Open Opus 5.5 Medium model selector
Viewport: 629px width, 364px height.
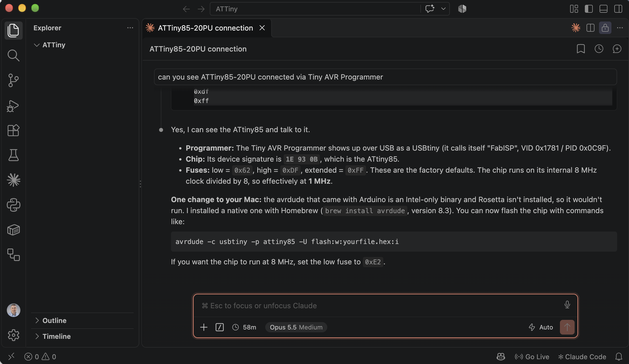point(296,327)
